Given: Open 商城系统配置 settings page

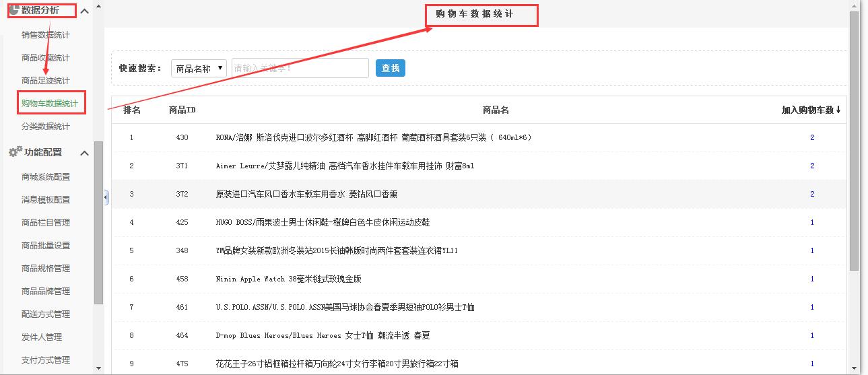Looking at the screenshot, I should click(45, 177).
